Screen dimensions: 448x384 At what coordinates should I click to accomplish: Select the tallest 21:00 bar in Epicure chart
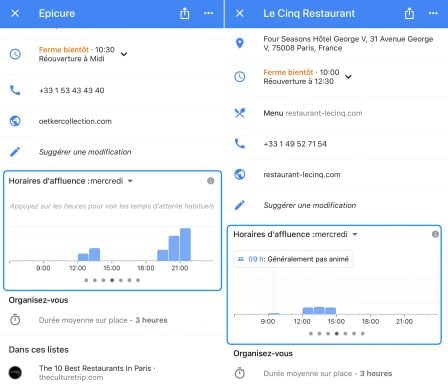(185, 244)
